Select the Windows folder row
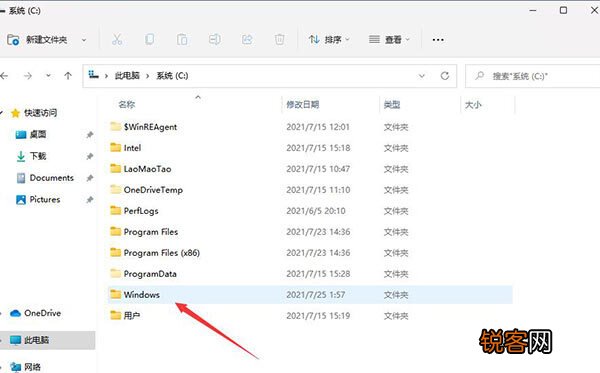The width and height of the screenshot is (600, 373). pos(310,295)
